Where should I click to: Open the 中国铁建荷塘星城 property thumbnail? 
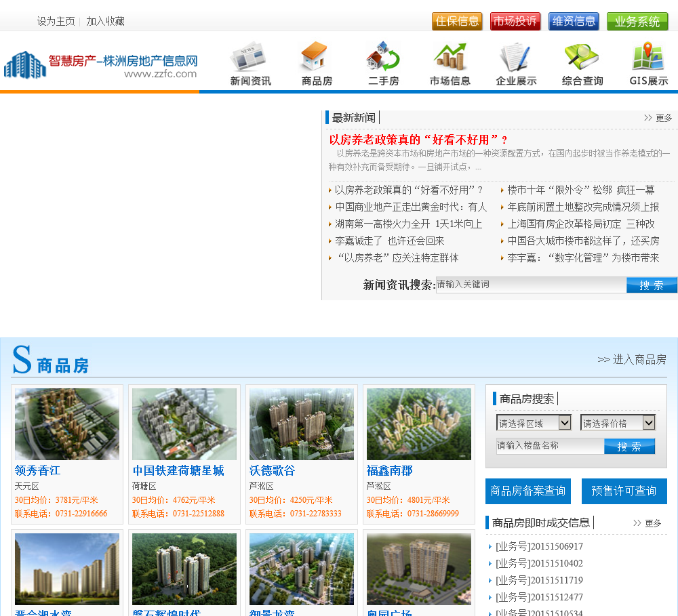[184, 424]
